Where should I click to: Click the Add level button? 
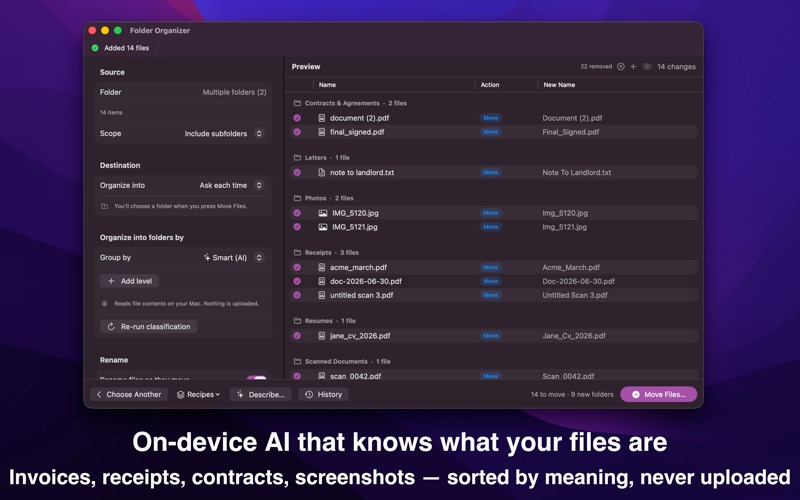click(130, 281)
